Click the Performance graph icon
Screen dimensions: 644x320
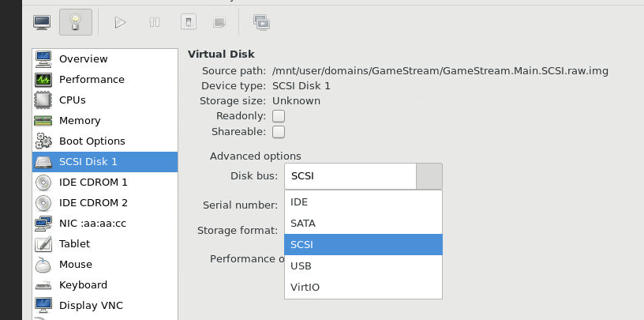point(43,79)
